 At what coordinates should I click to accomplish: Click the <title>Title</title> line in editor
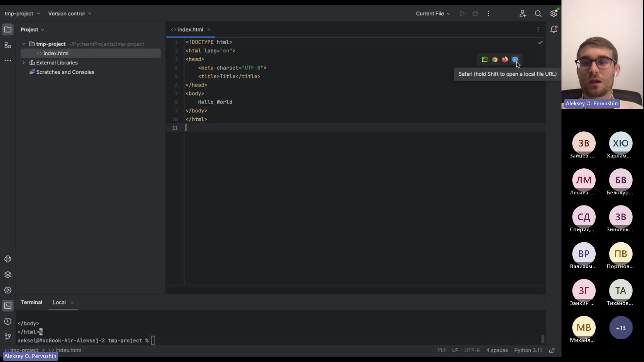coord(229,76)
